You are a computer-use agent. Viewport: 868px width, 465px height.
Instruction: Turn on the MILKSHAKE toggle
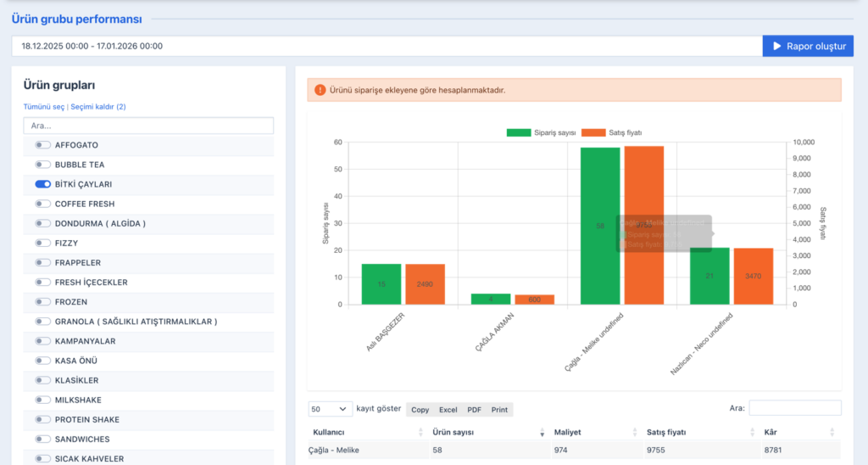(x=42, y=400)
